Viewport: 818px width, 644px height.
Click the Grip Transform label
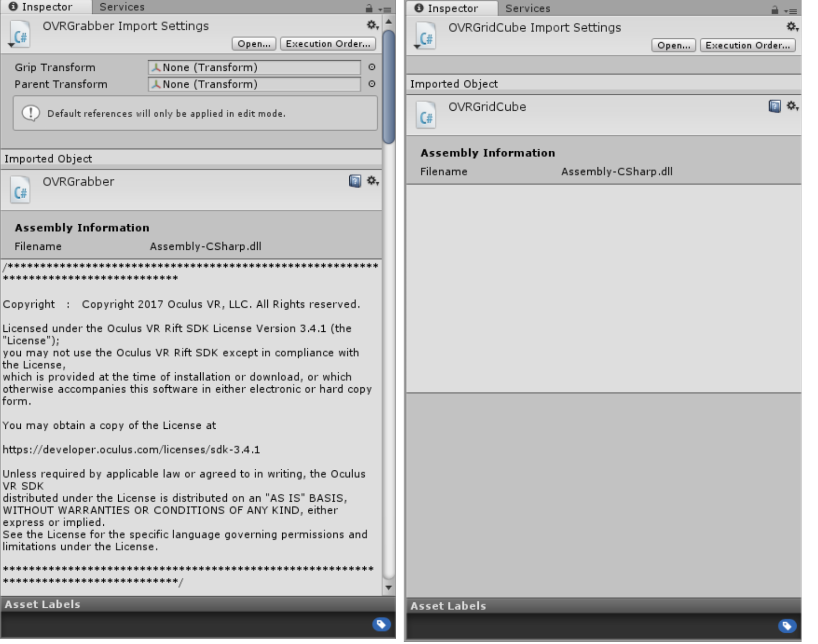point(55,67)
